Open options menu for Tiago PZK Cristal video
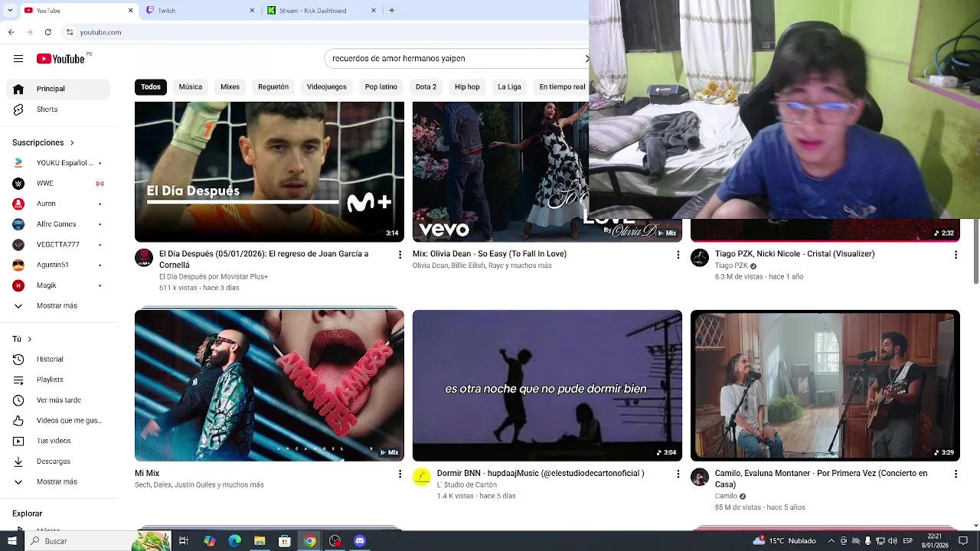The width and height of the screenshot is (980, 551). 955,254
